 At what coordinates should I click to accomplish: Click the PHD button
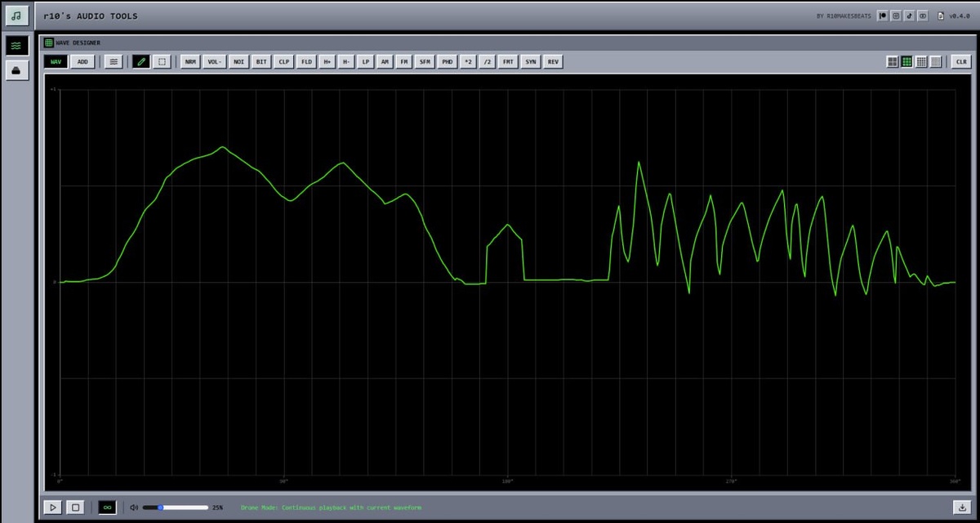[x=448, y=61]
